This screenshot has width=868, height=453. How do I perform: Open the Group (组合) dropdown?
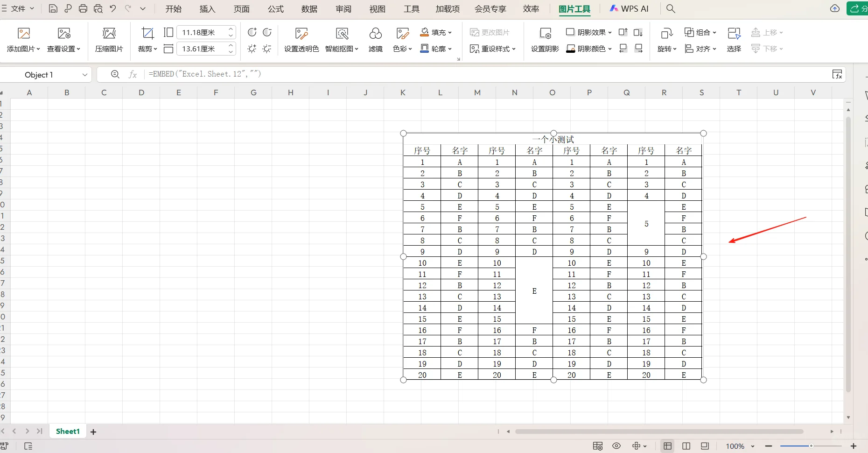coord(700,32)
